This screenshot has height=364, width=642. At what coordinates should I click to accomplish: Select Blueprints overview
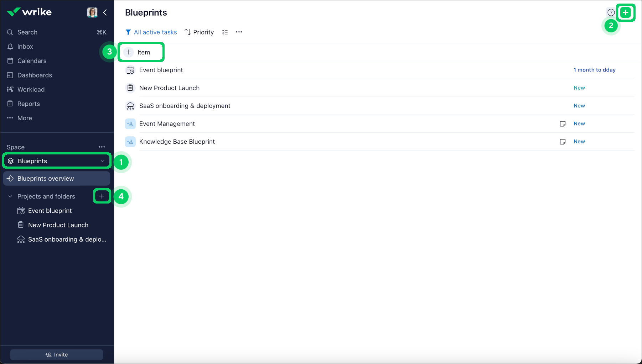57,179
